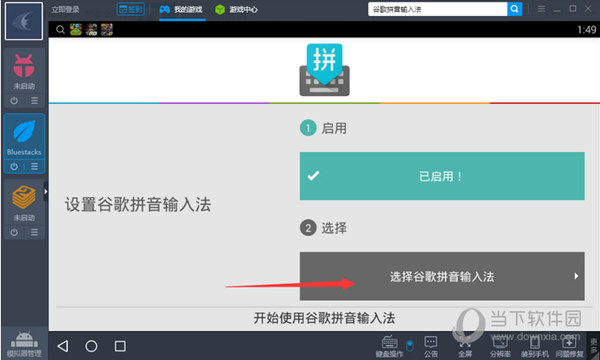Viewport: 600px width, 360px height.
Task: Click the 全屏 fullscreen icon
Action: pyautogui.click(x=465, y=346)
